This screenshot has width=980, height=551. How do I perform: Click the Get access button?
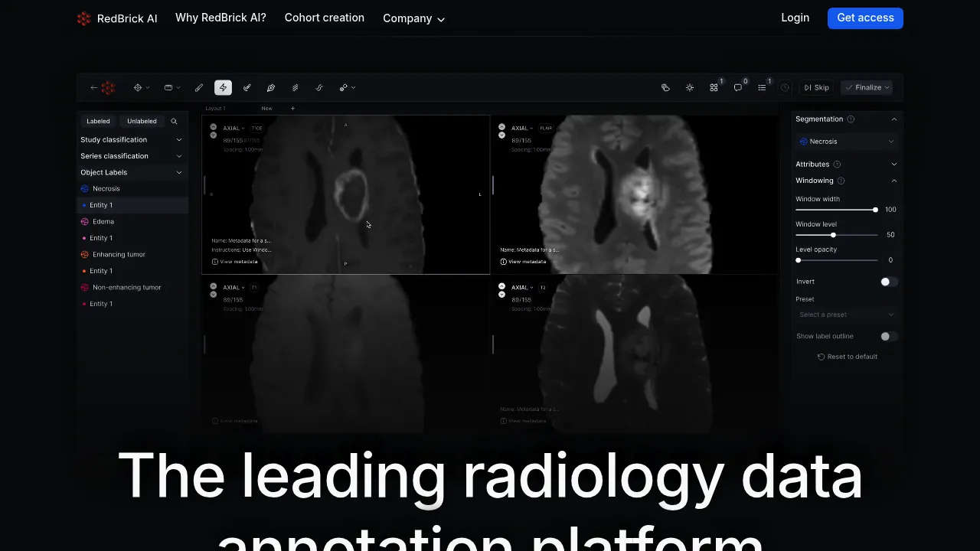coord(865,18)
